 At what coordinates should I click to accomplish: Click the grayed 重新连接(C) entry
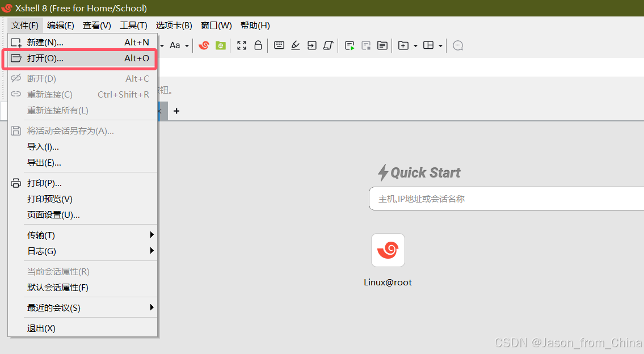pyautogui.click(x=82, y=94)
